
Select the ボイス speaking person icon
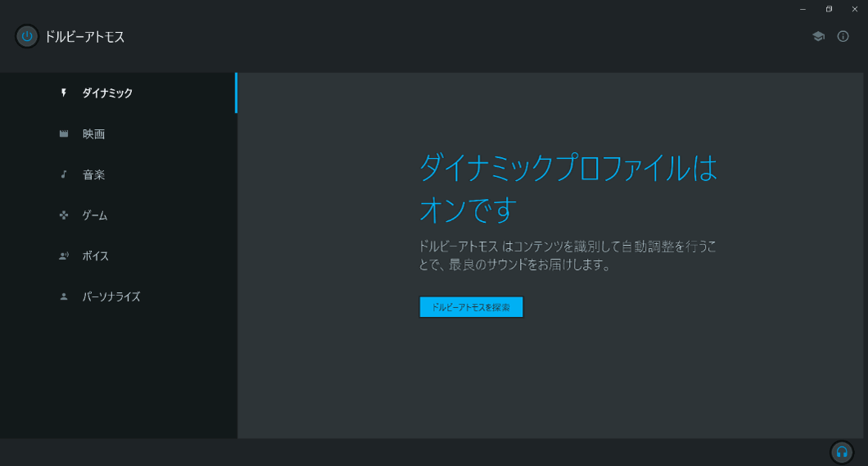tap(64, 256)
